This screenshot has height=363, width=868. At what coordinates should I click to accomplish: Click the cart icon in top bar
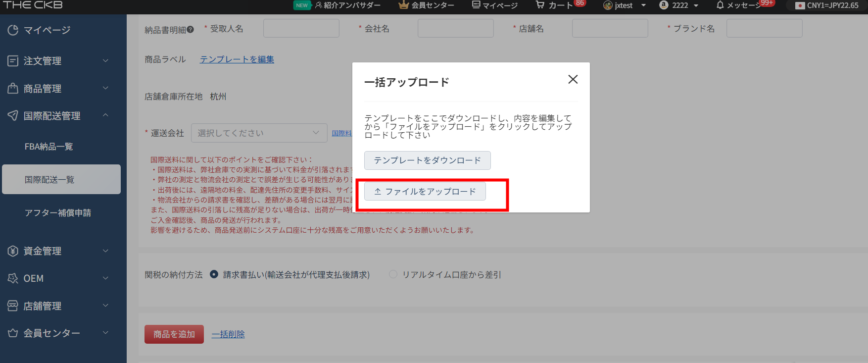(x=540, y=5)
